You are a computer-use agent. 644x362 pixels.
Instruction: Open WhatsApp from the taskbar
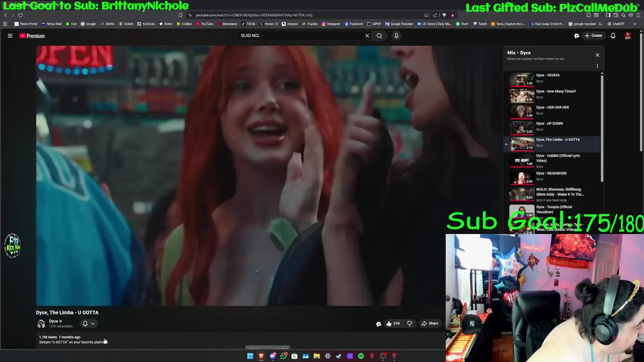coord(284,356)
